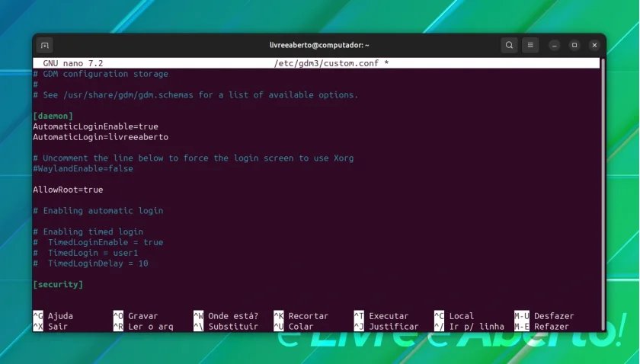Click the '# Enabling timed login' comment
This screenshot has width=640, height=364.
[88, 231]
